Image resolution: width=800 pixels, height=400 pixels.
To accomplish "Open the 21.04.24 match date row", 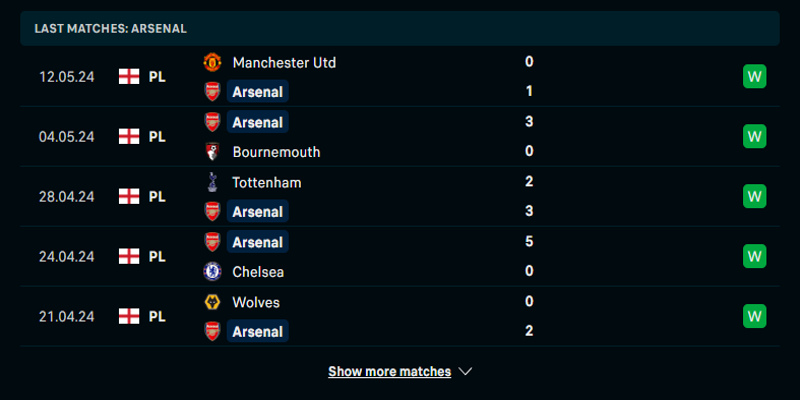I will click(66, 316).
